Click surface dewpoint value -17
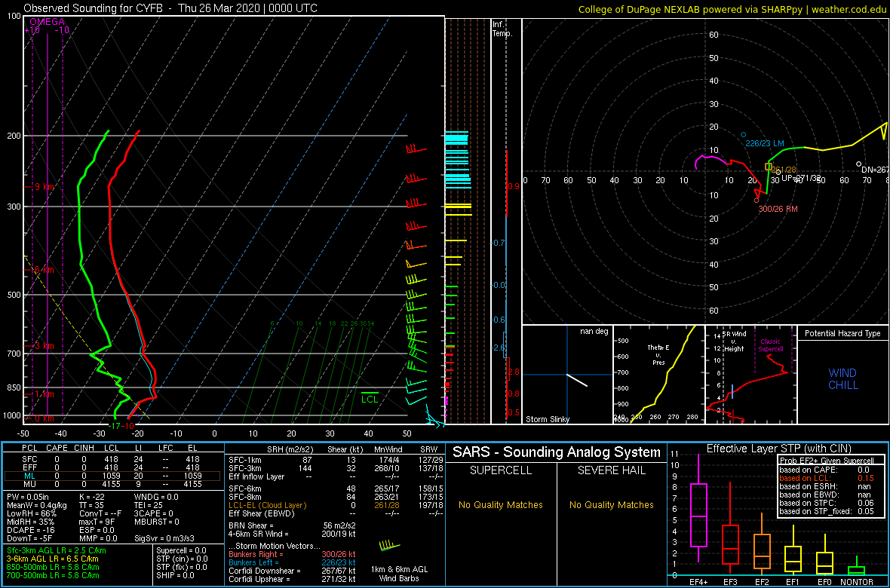The width and height of the screenshot is (890, 588). point(115,426)
